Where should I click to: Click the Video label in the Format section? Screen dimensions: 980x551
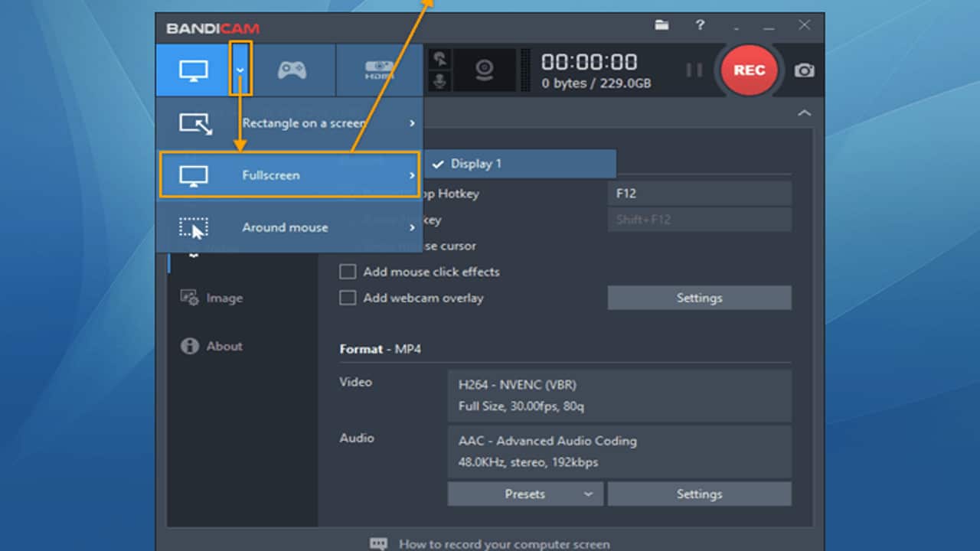[356, 382]
